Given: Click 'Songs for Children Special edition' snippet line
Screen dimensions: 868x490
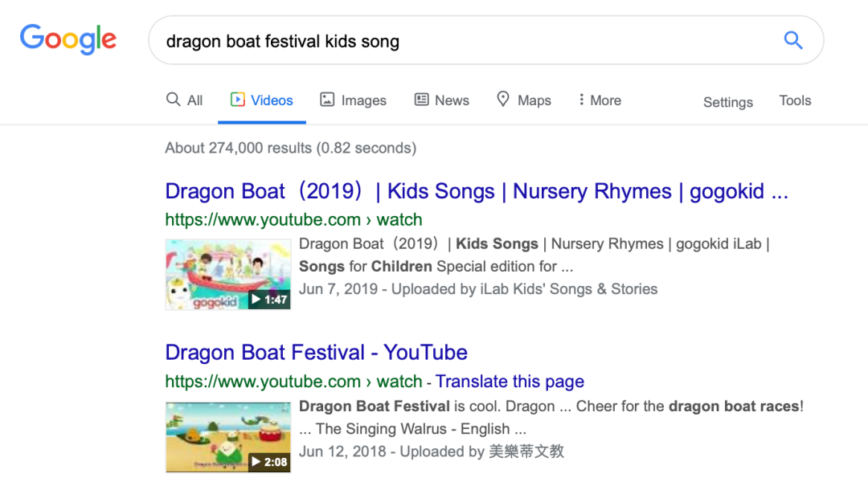Looking at the screenshot, I should pos(436,267).
